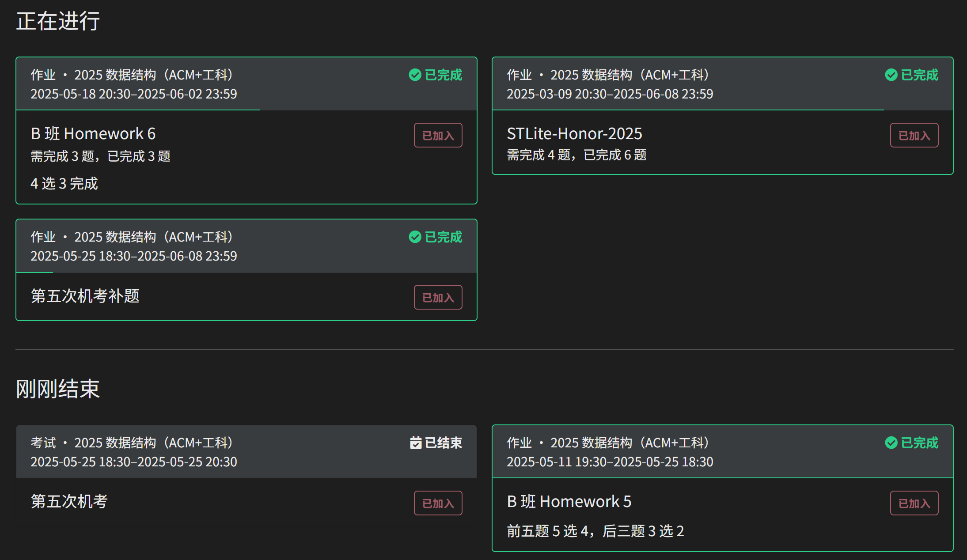
Task: Click completed checkmark icon on STLite-Honor-2025 card
Action: point(891,75)
